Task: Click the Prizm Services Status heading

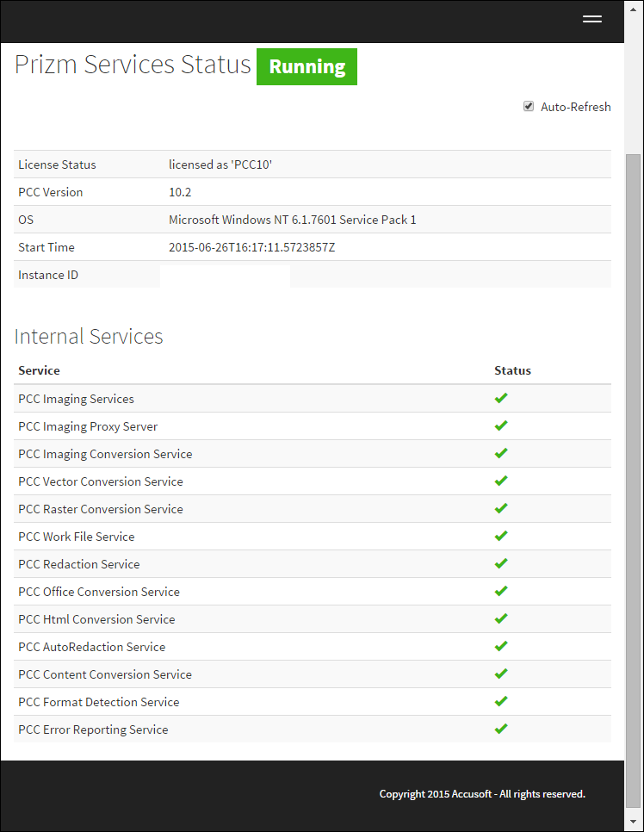Action: click(132, 64)
